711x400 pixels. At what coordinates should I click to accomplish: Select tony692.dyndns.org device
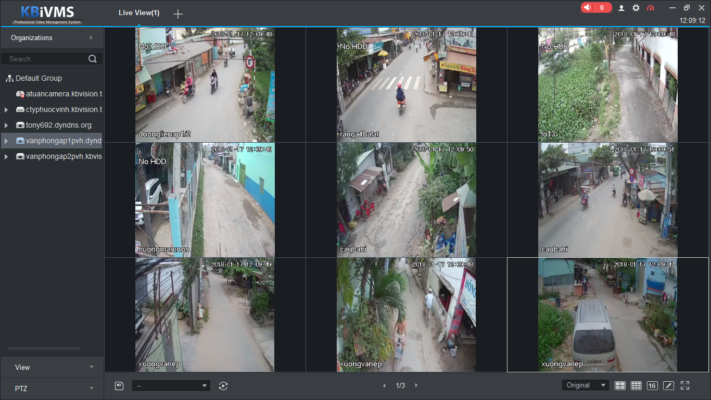tap(58, 125)
